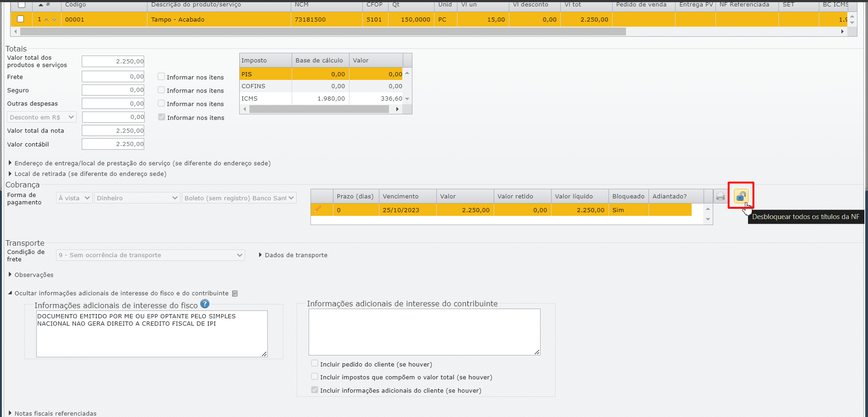Viewport: 868px width, 417px height.
Task: Move item 1 up with arrow
Action: click(46, 19)
